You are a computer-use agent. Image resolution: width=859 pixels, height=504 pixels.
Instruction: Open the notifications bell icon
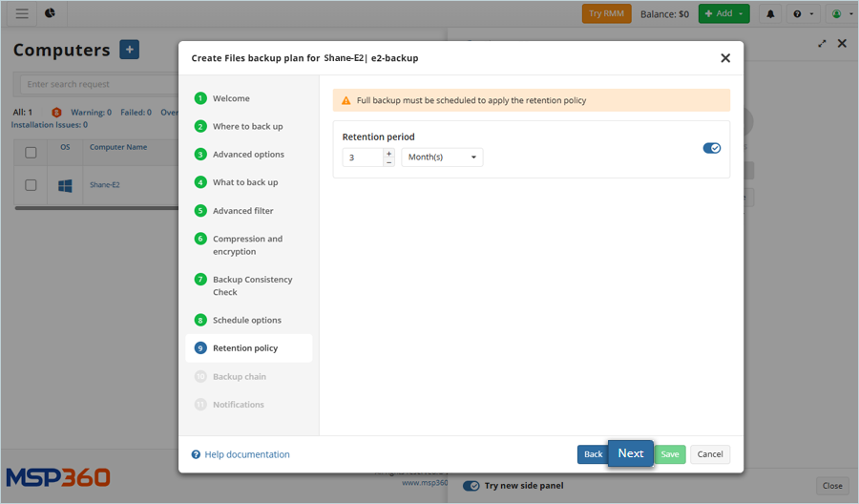(770, 14)
